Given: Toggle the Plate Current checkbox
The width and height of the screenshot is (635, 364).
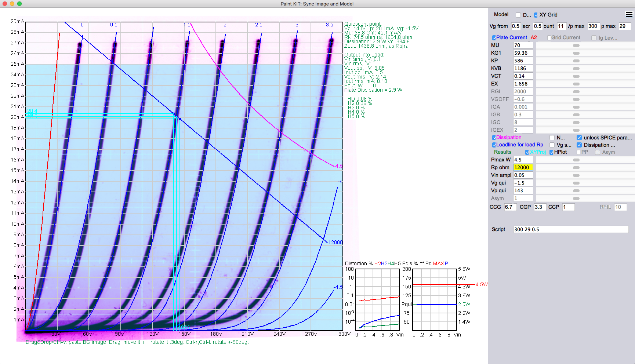Looking at the screenshot, I should pyautogui.click(x=494, y=38).
